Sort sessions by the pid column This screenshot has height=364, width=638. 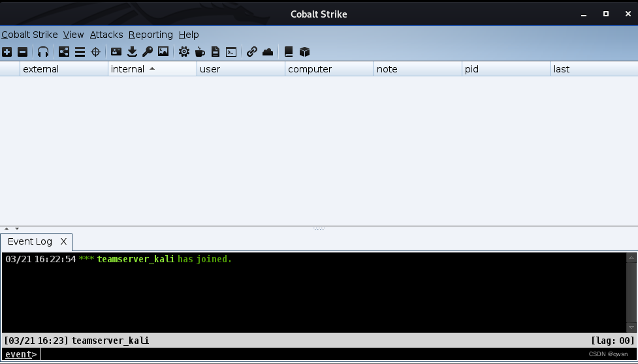pos(506,69)
